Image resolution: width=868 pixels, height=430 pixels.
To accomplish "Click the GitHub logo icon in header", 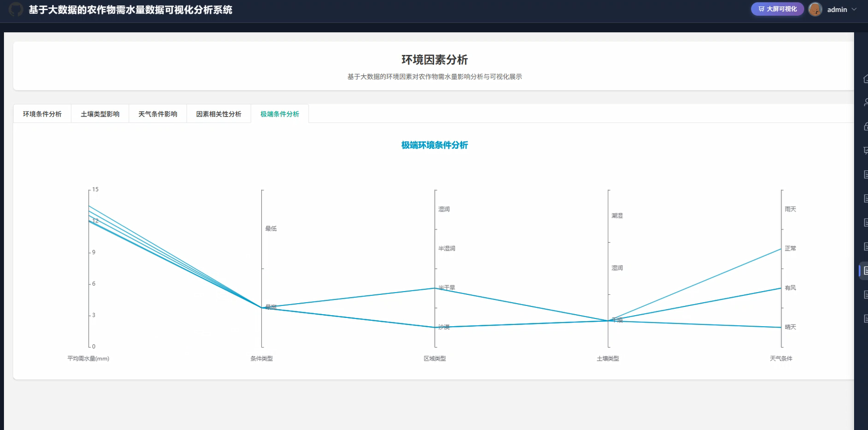I will (x=16, y=9).
